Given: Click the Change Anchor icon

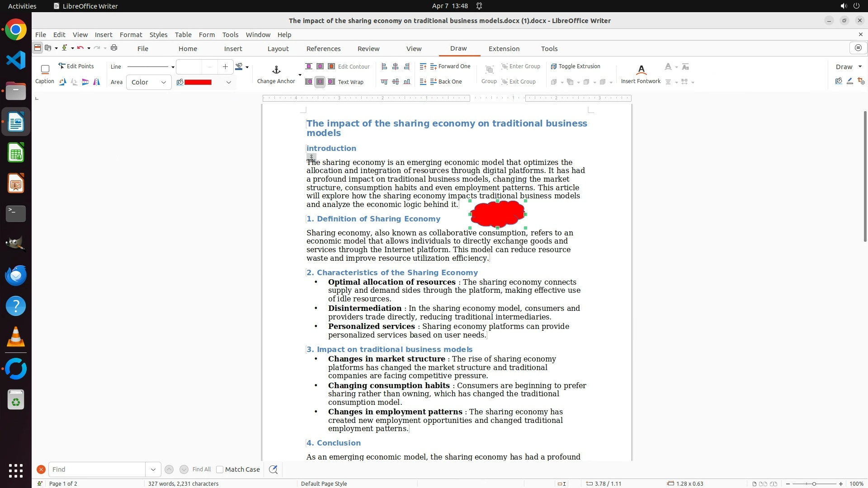Looking at the screenshot, I should tap(276, 70).
